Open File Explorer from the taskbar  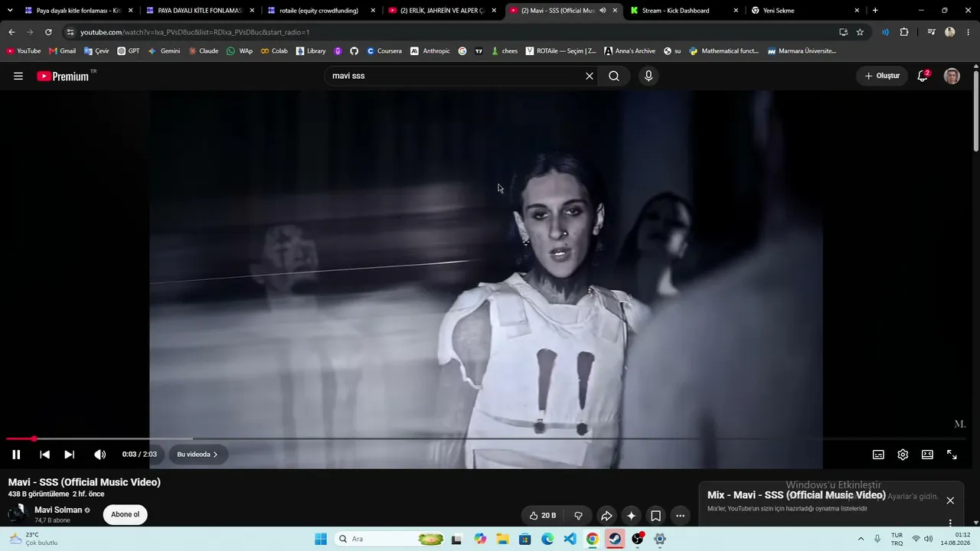click(x=502, y=539)
